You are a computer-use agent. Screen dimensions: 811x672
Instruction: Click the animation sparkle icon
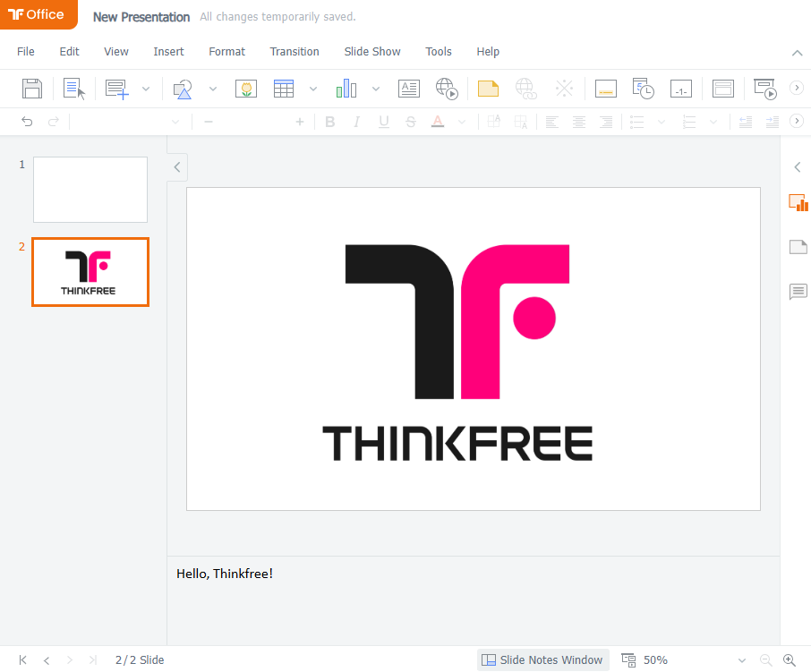(x=564, y=89)
